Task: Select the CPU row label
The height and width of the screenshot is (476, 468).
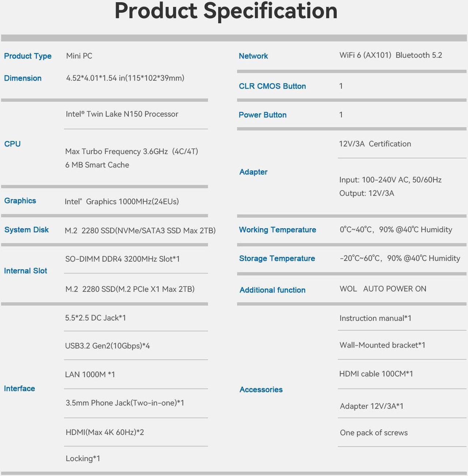Action: pos(12,144)
